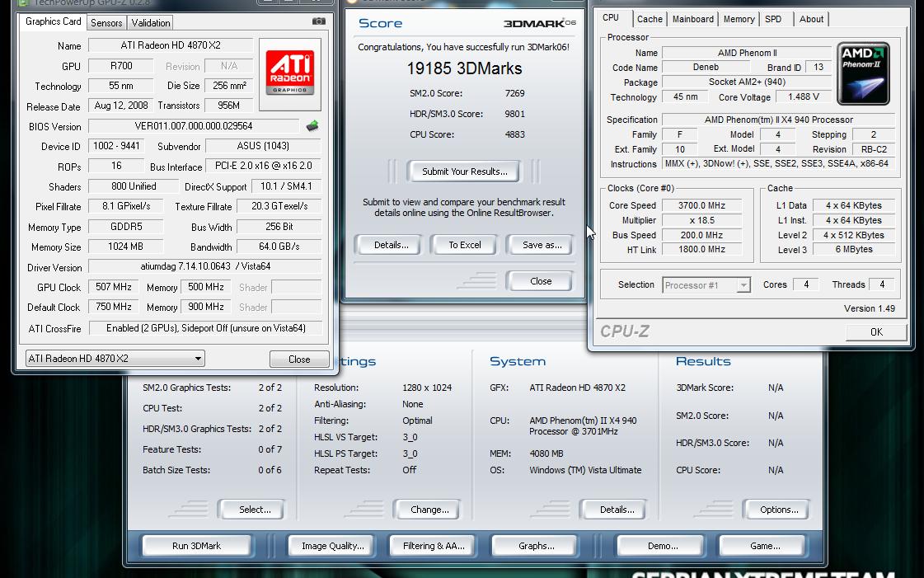This screenshot has height=578, width=924.
Task: Click the AMD Phenom II logo in CPU-Z
Action: pyautogui.click(x=863, y=73)
